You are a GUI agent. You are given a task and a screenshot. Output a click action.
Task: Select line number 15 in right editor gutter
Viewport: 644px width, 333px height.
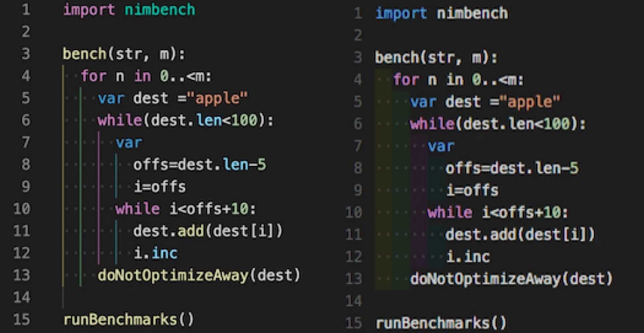[354, 323]
